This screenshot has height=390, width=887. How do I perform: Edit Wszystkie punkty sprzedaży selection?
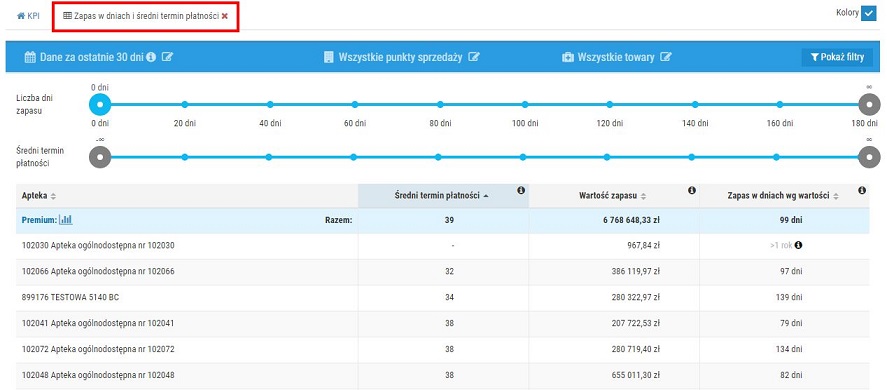click(473, 57)
